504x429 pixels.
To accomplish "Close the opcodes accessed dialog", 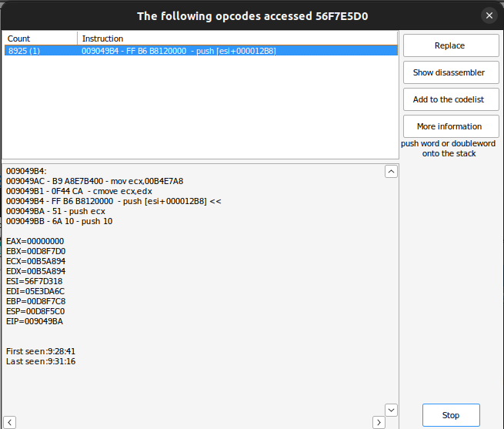I will 489,15.
